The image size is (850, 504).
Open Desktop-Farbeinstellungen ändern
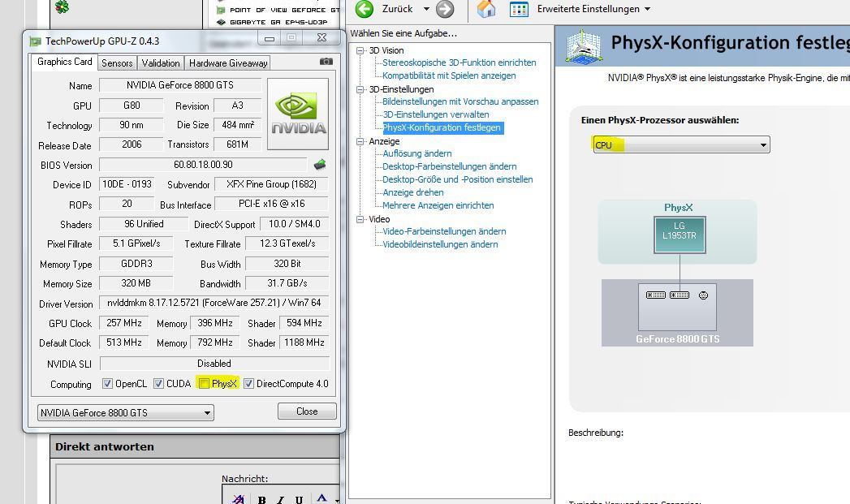(x=450, y=167)
